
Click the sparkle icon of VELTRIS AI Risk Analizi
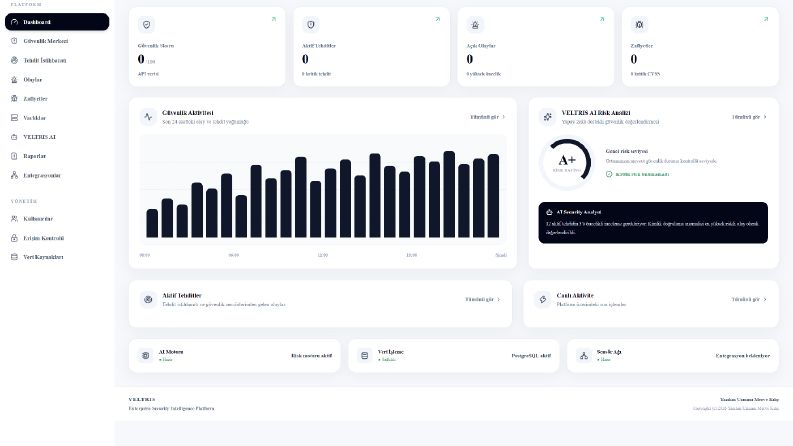coord(547,117)
